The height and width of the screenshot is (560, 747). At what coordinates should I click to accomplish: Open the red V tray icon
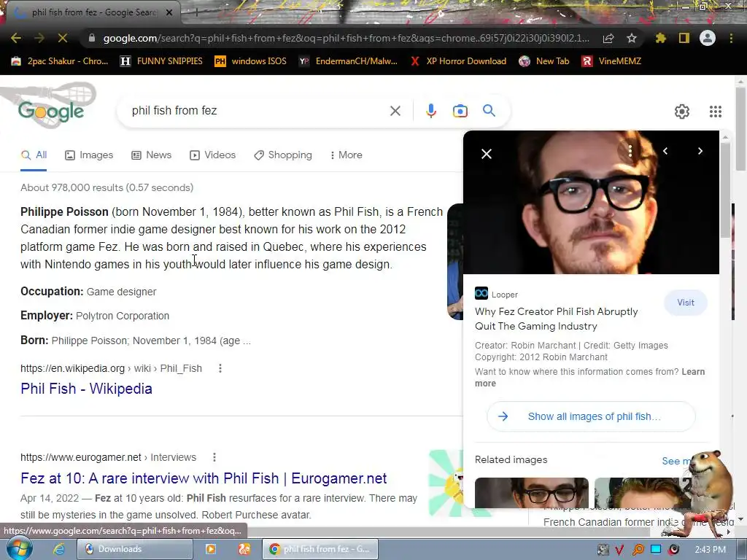[x=620, y=550]
